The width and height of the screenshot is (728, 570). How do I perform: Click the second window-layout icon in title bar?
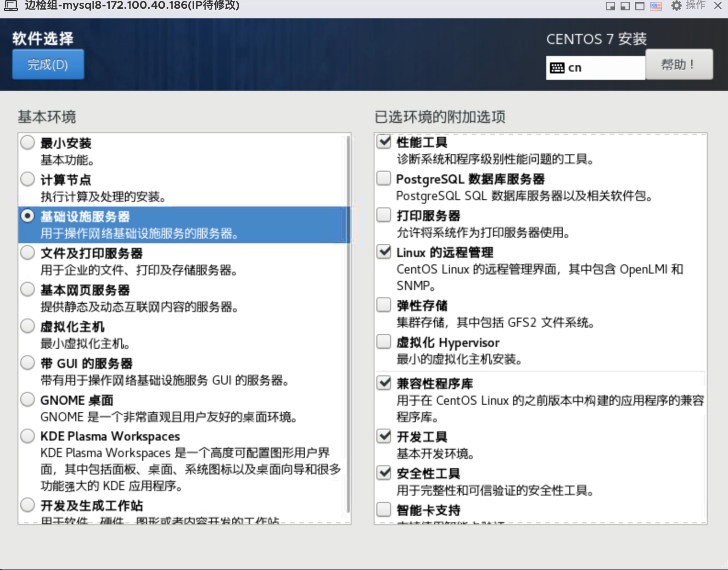coord(625,6)
